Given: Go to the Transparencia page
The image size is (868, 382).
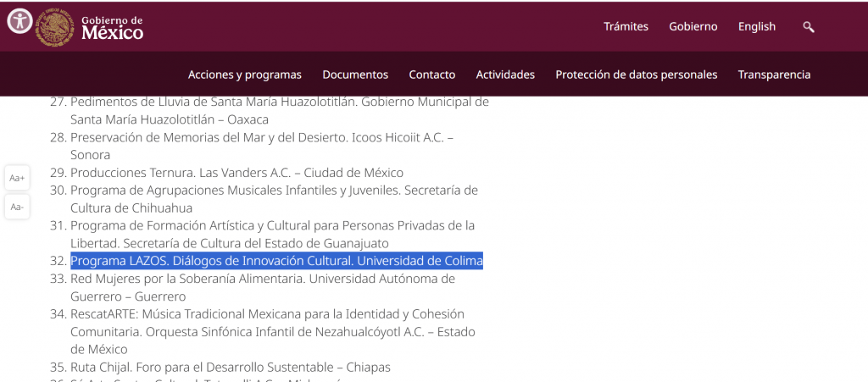Looking at the screenshot, I should click(774, 75).
